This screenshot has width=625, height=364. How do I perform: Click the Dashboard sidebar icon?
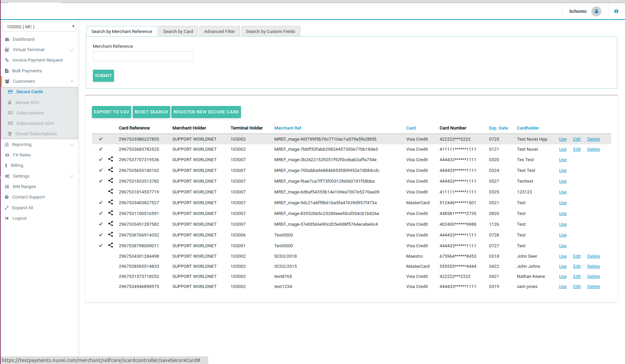[7, 39]
